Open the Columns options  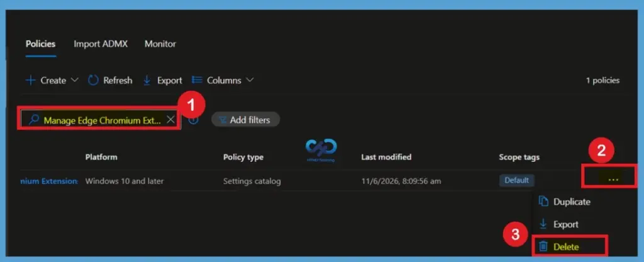click(x=223, y=80)
